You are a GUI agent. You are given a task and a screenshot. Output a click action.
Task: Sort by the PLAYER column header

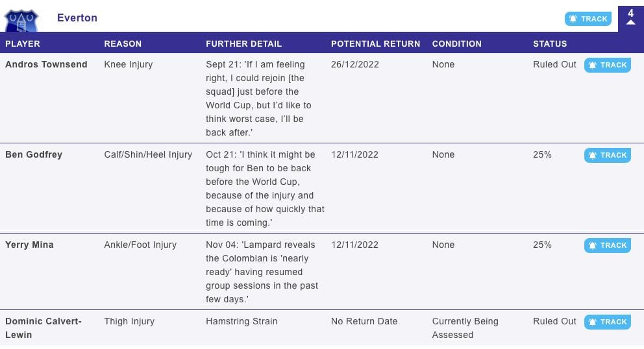(x=23, y=44)
